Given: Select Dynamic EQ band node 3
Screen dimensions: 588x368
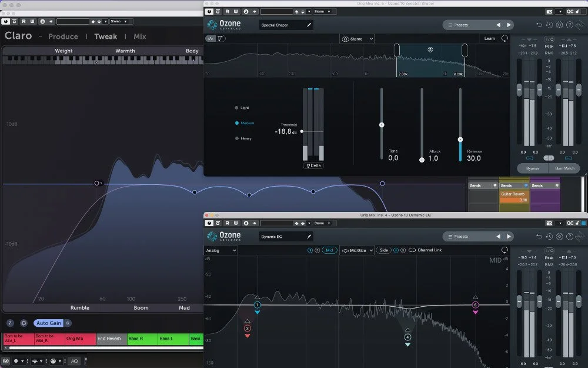Looking at the screenshot, I should point(247,328).
